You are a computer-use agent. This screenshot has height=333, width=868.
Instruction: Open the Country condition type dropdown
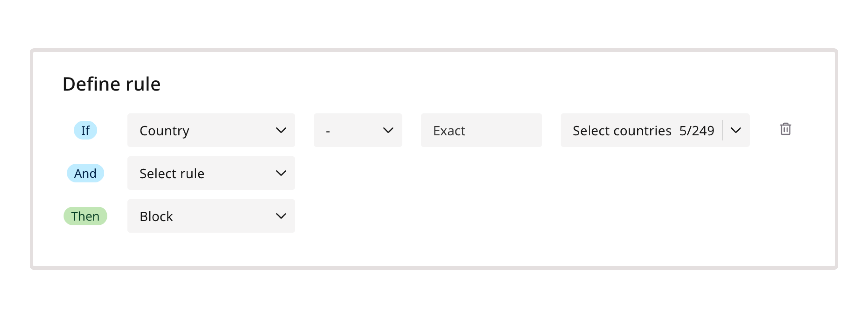coord(211,130)
